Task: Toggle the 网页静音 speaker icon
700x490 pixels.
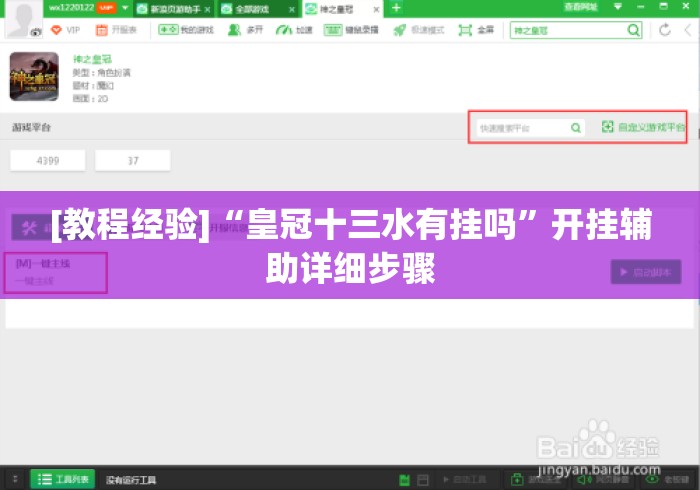Action: pyautogui.click(x=584, y=480)
